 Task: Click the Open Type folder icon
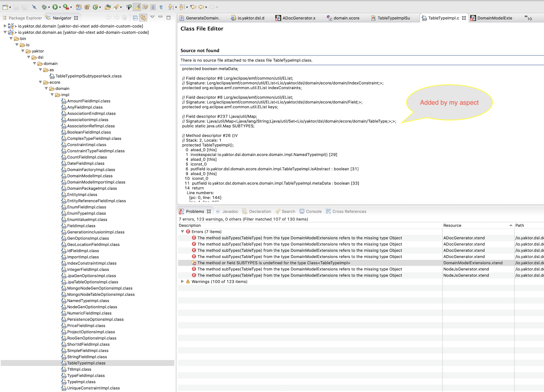(x=108, y=7)
